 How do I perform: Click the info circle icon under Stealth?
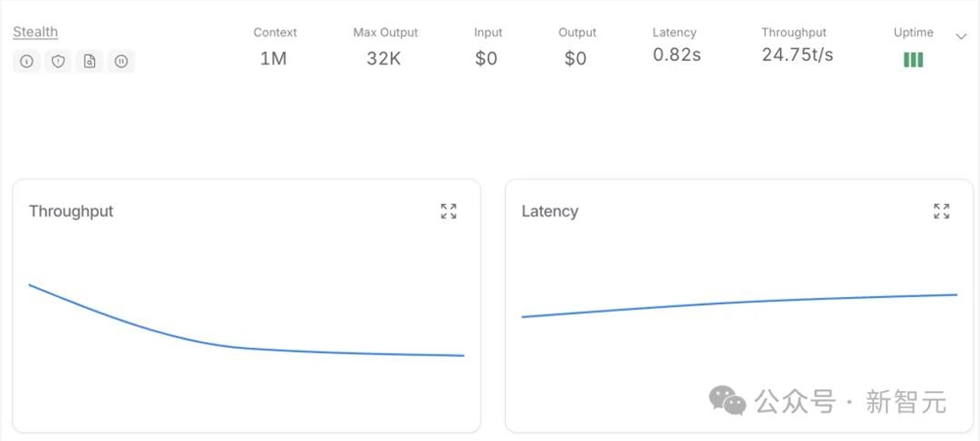coord(26,61)
